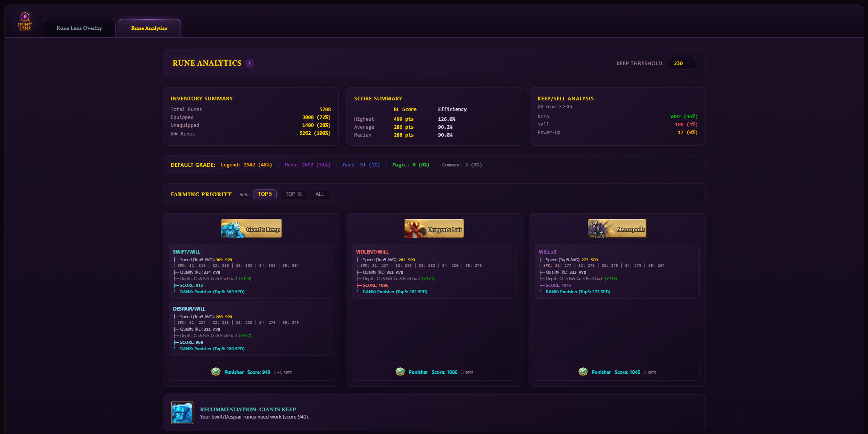Expand the SWIFT/WILL set details
The width and height of the screenshot is (868, 434).
(186, 251)
